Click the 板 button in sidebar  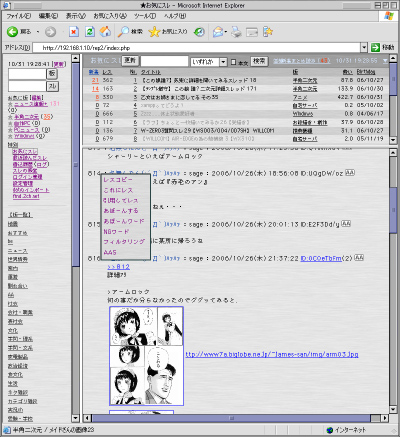click(52, 74)
